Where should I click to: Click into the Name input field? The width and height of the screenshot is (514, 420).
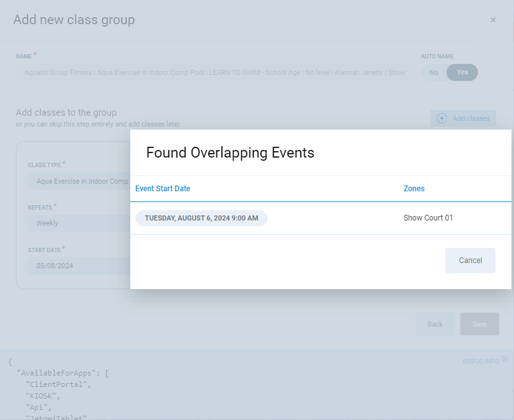point(215,72)
